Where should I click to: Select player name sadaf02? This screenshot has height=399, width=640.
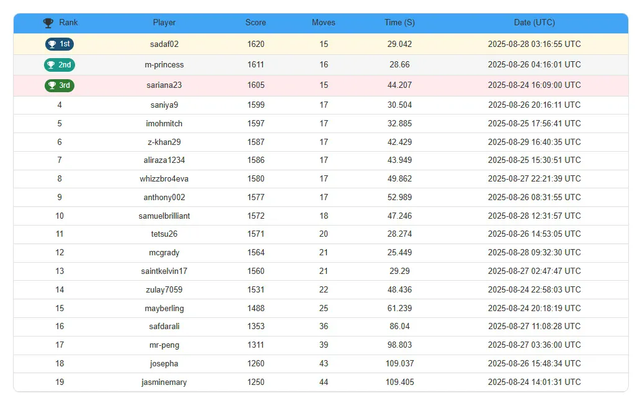pos(164,44)
